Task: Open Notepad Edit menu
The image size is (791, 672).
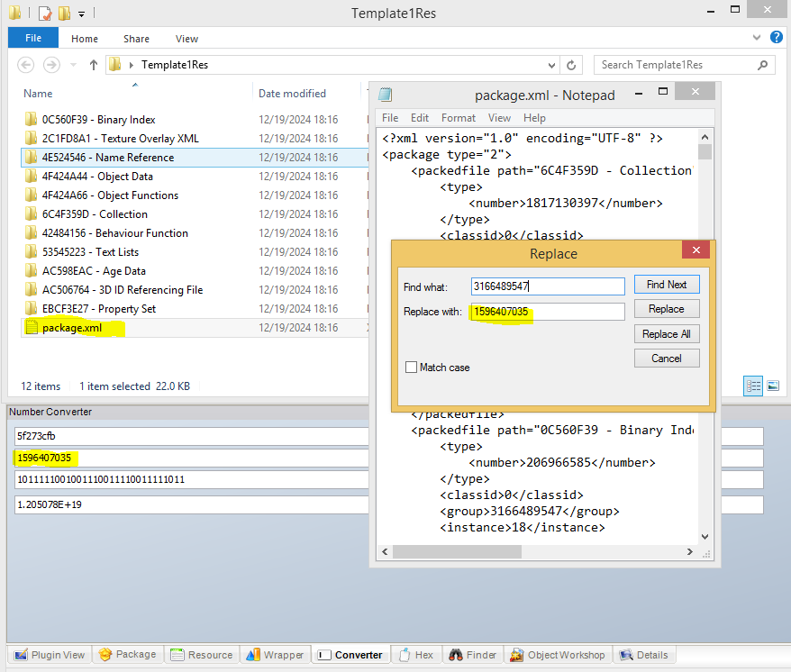Action: [x=420, y=117]
